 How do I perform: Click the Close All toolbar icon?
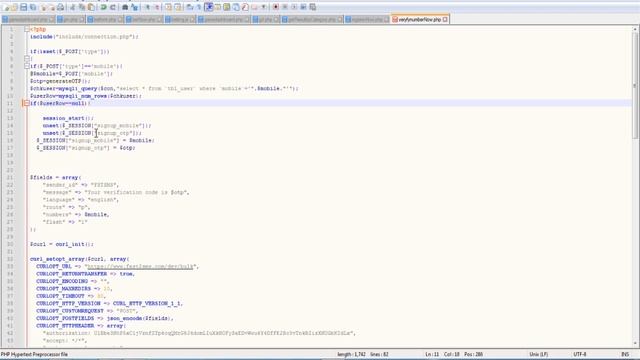(51, 7)
